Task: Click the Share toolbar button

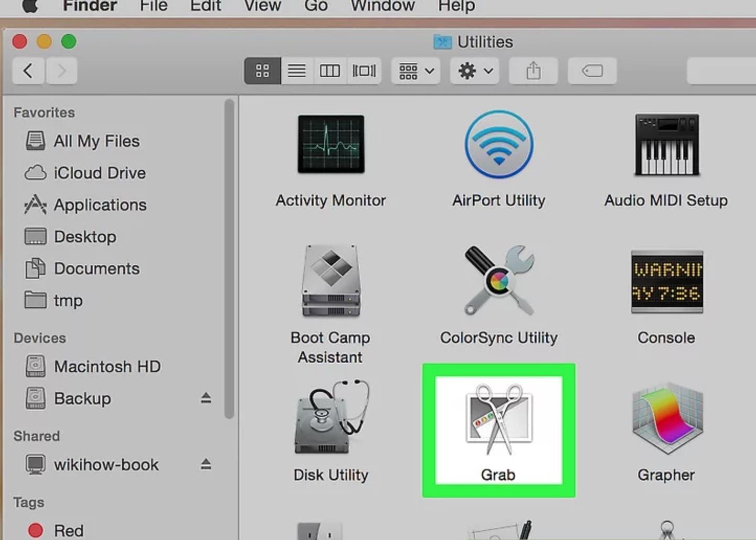Action: [x=533, y=71]
